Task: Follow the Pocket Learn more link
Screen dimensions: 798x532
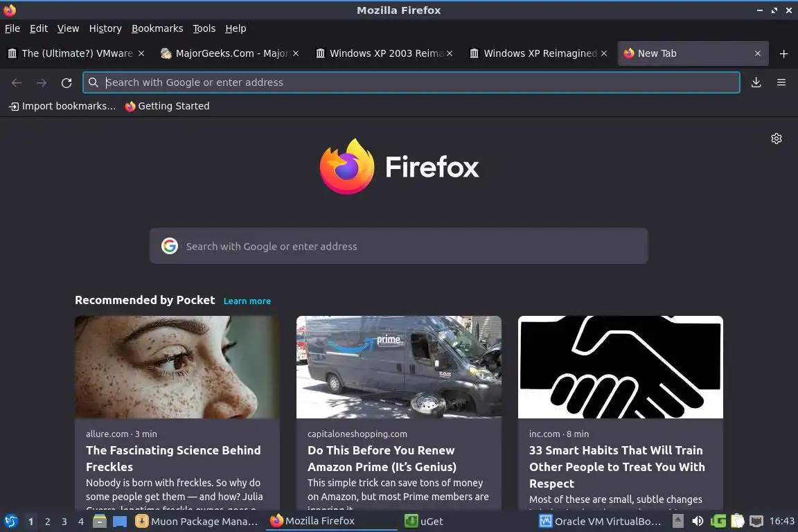Action: pyautogui.click(x=247, y=301)
